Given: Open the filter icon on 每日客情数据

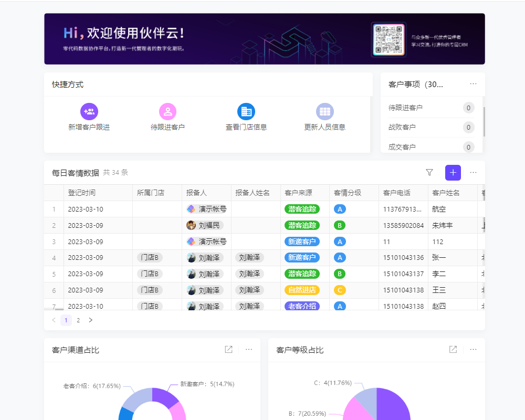Looking at the screenshot, I should (x=429, y=172).
